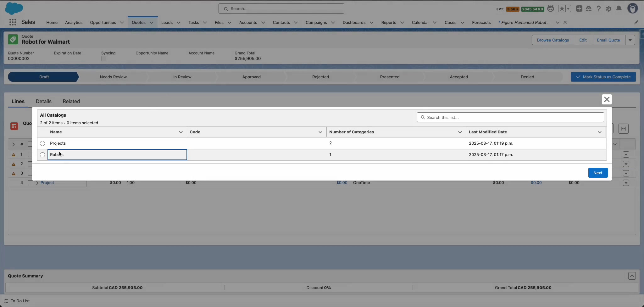Open the Opportunities nav dropdown arrow
The width and height of the screenshot is (644, 307).
pos(122,23)
